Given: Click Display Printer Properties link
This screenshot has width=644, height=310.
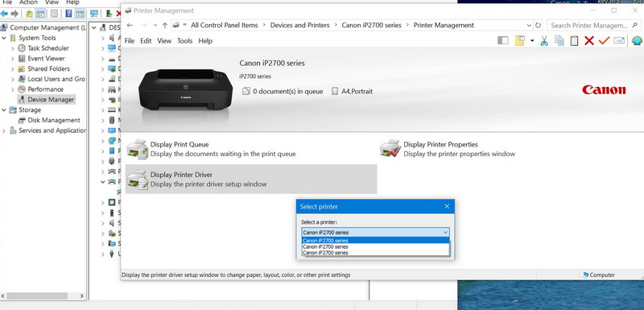Looking at the screenshot, I should (440, 144).
